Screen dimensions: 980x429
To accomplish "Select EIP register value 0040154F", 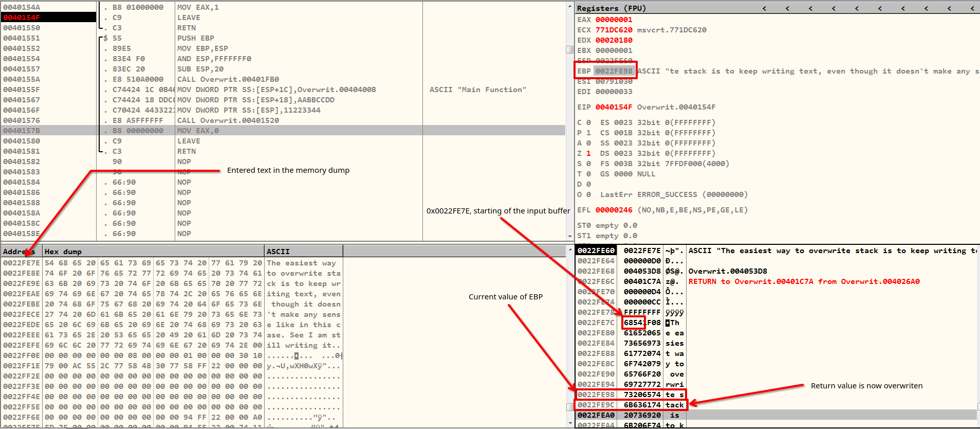I will point(614,107).
